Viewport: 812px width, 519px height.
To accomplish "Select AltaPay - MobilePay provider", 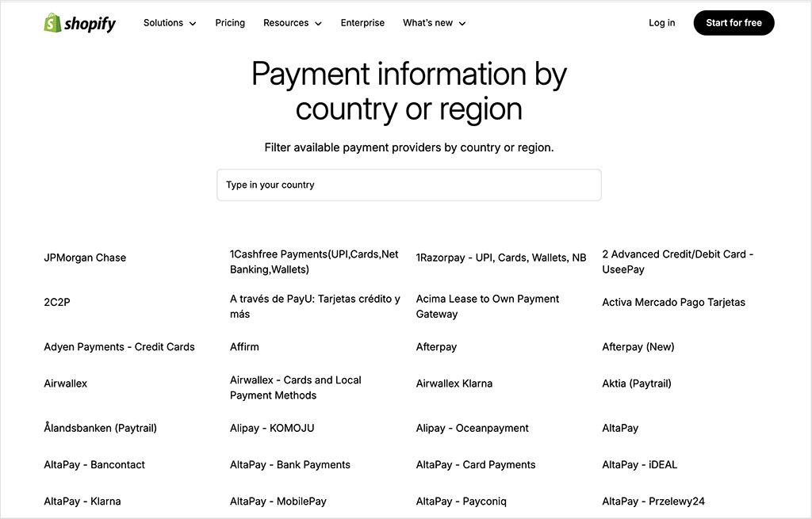I will coord(278,502).
